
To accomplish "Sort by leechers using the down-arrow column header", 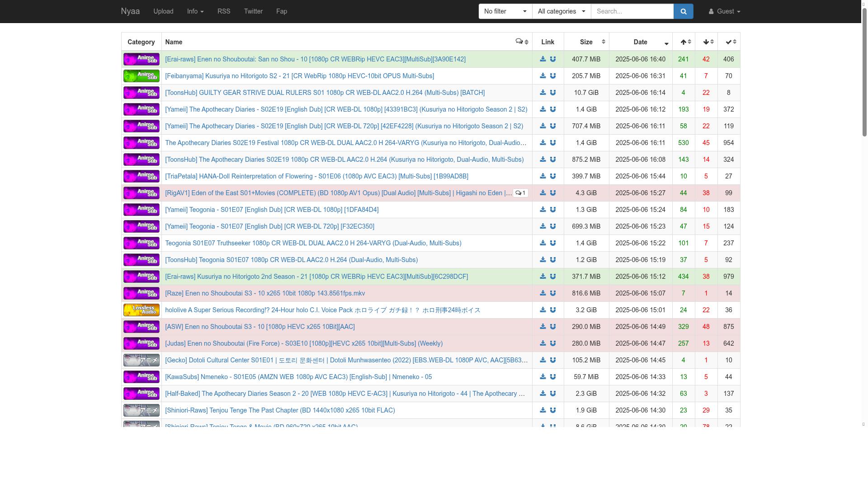I will point(706,42).
